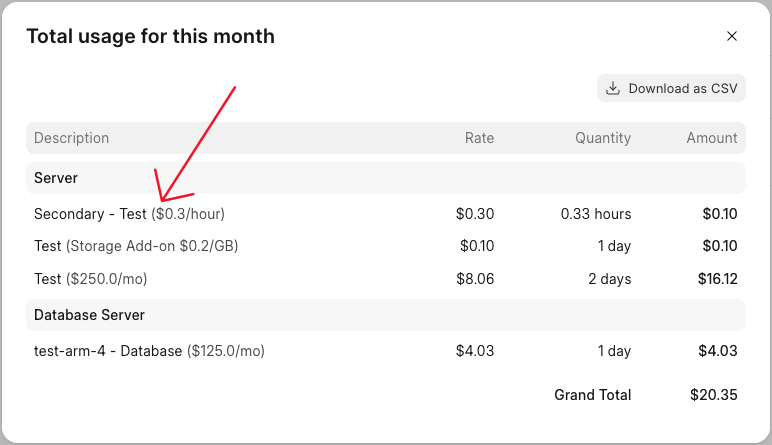
Task: Select the Quantity column header
Action: [602, 138]
